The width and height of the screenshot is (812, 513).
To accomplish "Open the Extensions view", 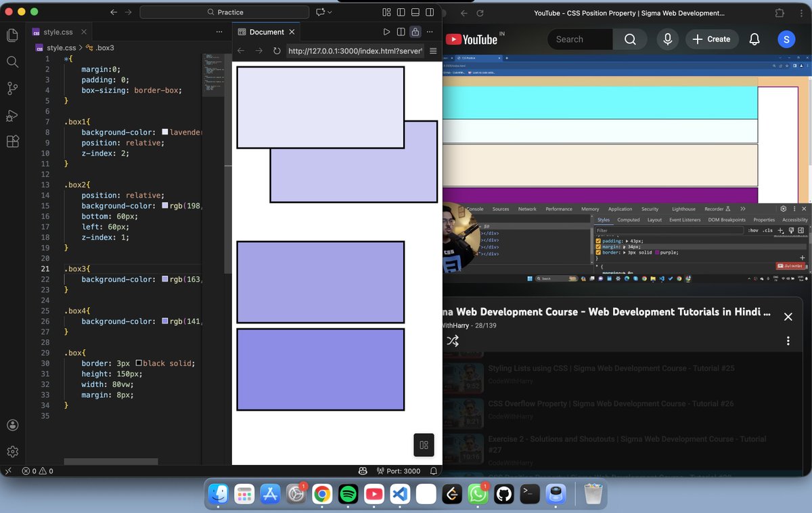I will tap(12, 141).
